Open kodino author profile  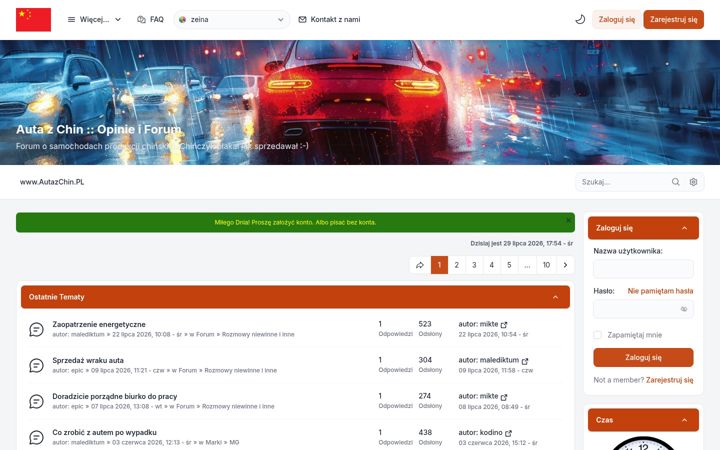pos(491,433)
